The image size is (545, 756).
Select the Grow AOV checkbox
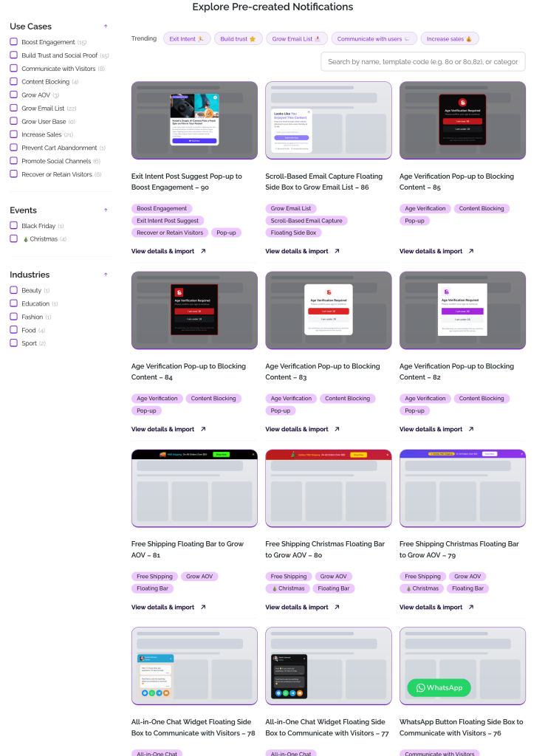click(13, 95)
